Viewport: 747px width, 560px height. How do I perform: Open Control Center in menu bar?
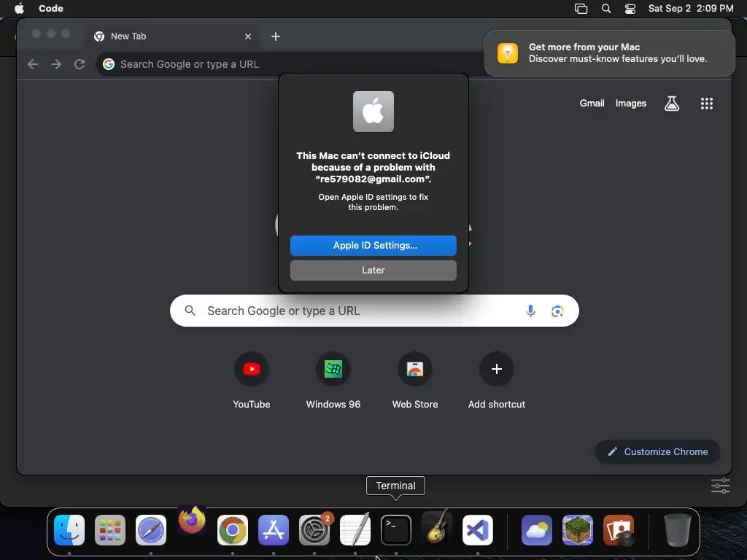tap(630, 9)
